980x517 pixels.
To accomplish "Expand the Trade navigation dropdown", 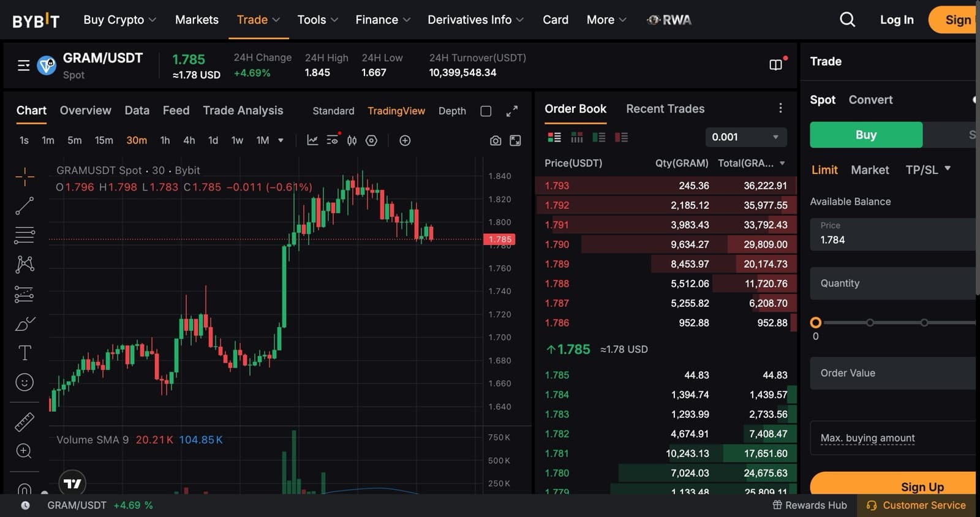I will pyautogui.click(x=258, y=20).
